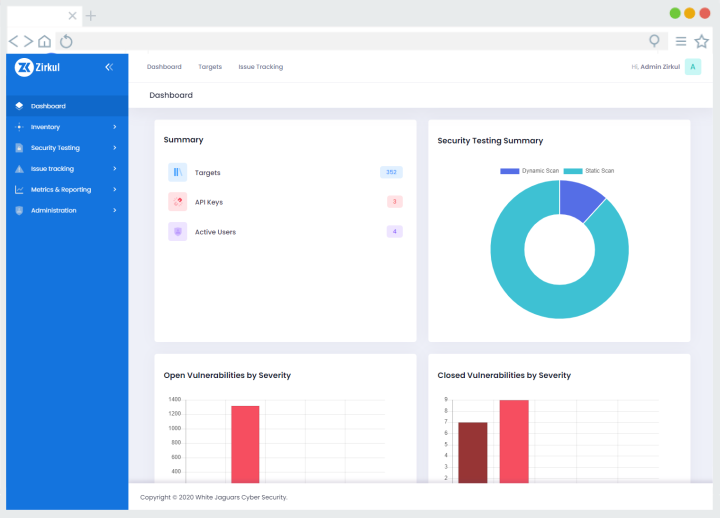Open the browser hamburger menu

[681, 41]
